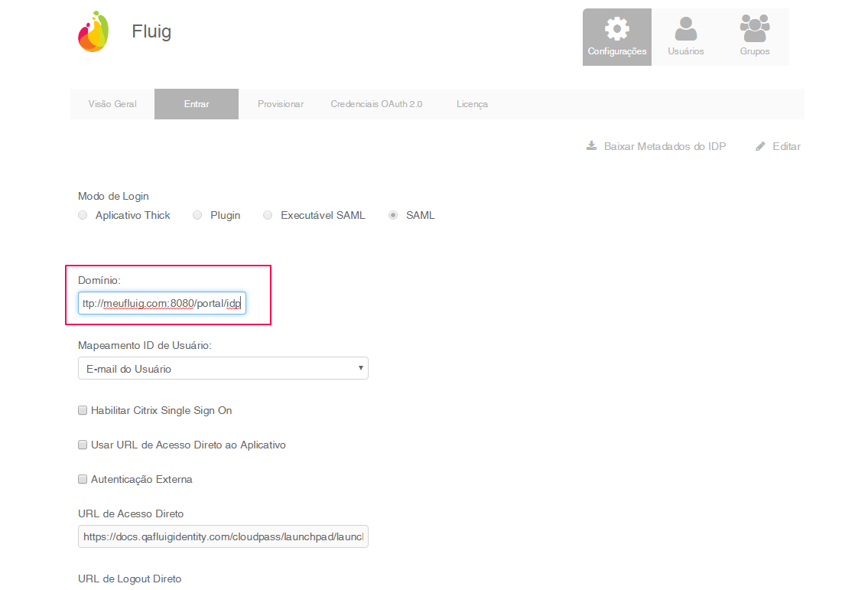Click the Fluig title text

[151, 31]
